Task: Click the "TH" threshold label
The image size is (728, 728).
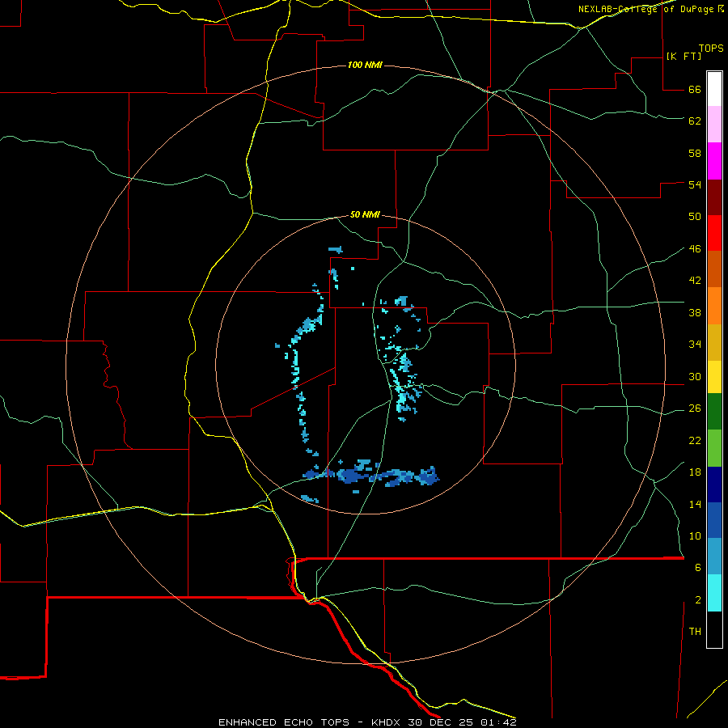Action: pyautogui.click(x=695, y=632)
